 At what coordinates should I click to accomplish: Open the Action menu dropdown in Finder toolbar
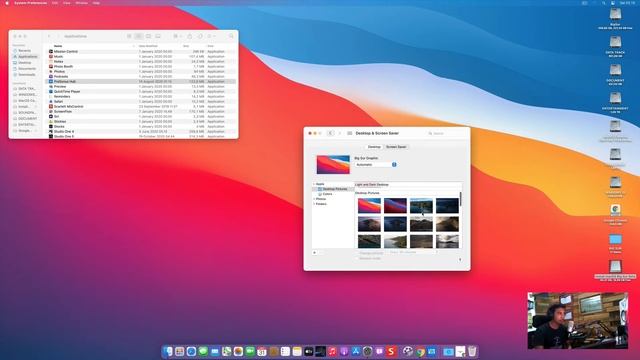click(x=211, y=36)
